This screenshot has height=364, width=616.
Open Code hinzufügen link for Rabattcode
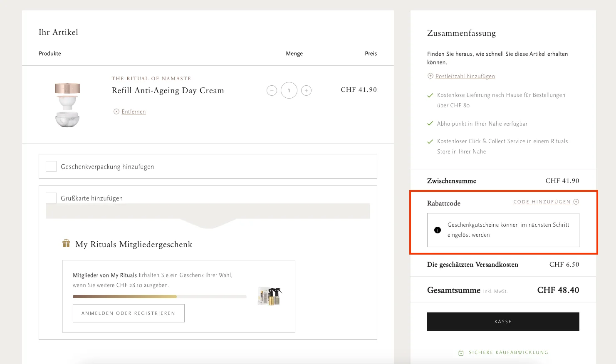coord(542,202)
